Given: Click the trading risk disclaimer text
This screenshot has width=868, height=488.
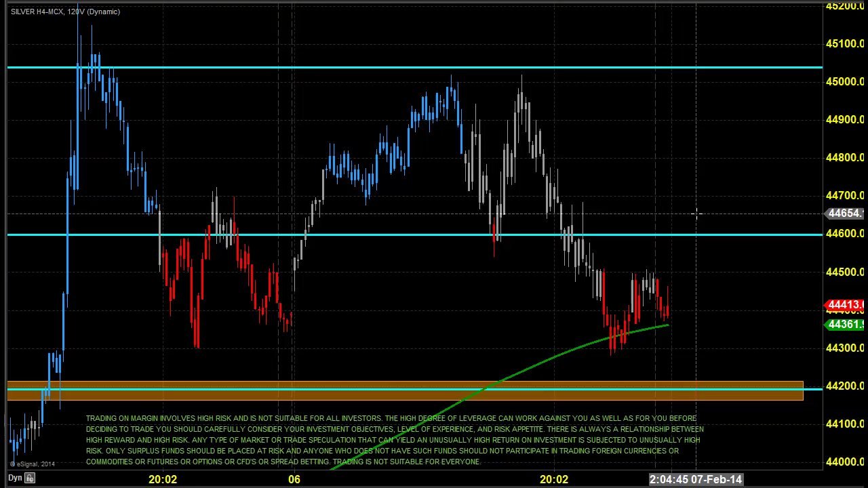Looking at the screenshot, I should pos(395,440).
